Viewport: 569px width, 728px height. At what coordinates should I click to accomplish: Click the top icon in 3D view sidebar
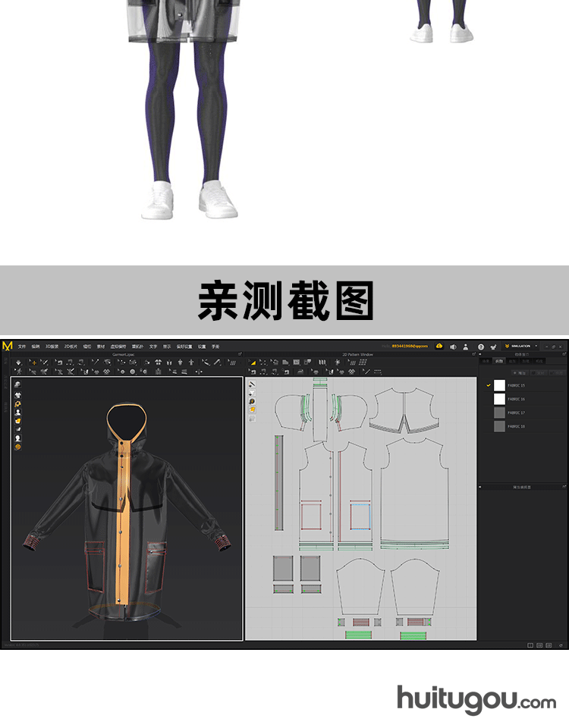point(17,384)
